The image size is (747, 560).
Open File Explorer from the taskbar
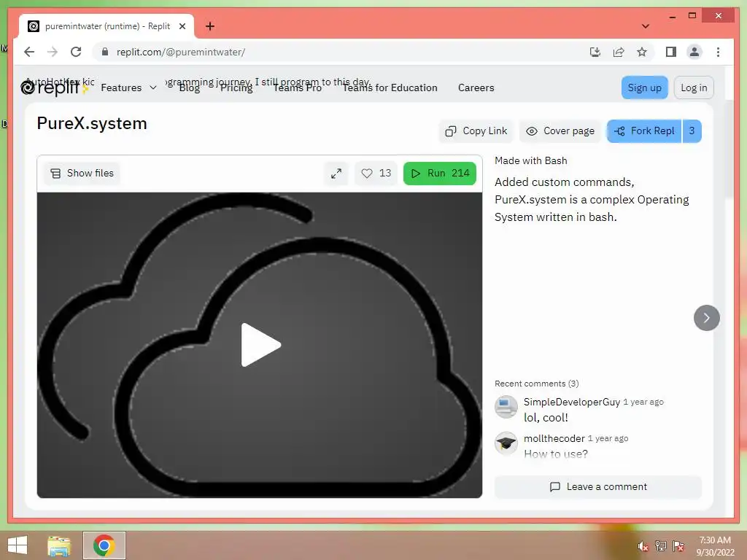[x=59, y=545]
